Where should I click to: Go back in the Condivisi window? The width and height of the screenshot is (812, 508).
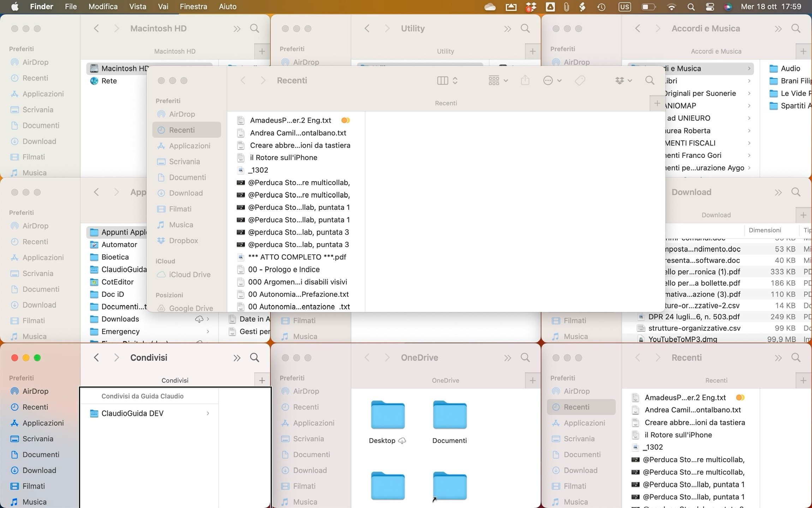[96, 358]
